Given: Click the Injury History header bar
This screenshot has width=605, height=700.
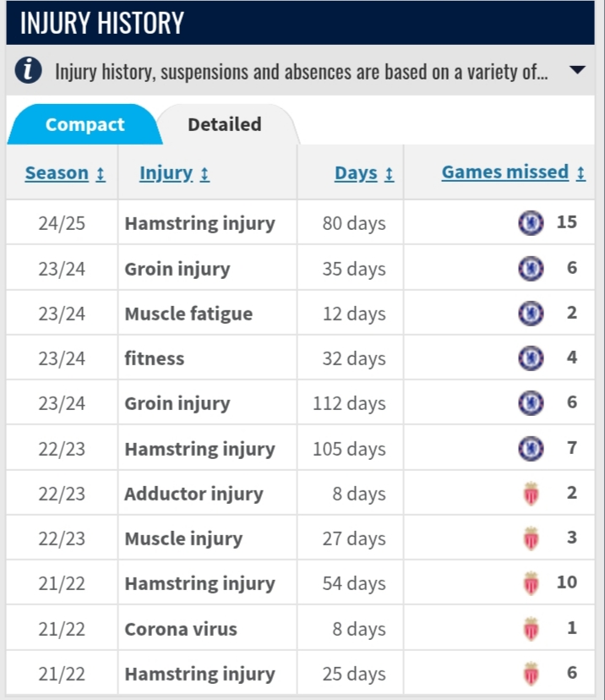Looking at the screenshot, I should 300,22.
